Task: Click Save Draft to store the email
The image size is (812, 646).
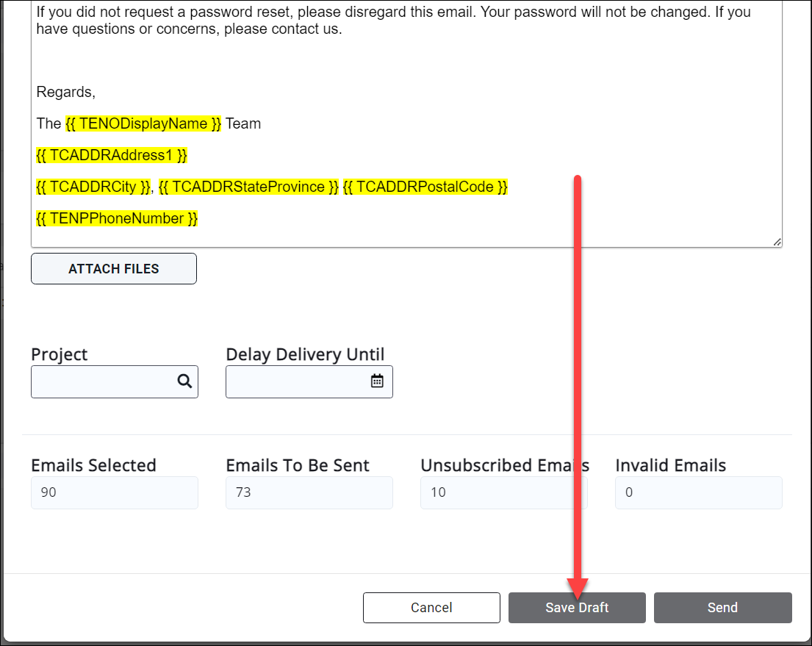Action: pos(577,607)
